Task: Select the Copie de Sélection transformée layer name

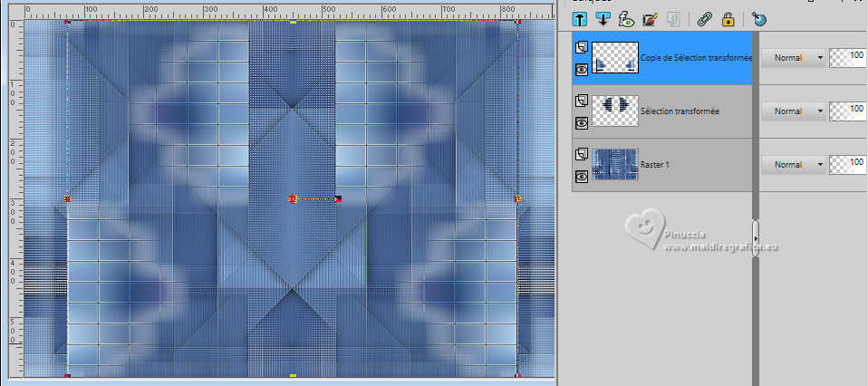Action: pos(697,58)
